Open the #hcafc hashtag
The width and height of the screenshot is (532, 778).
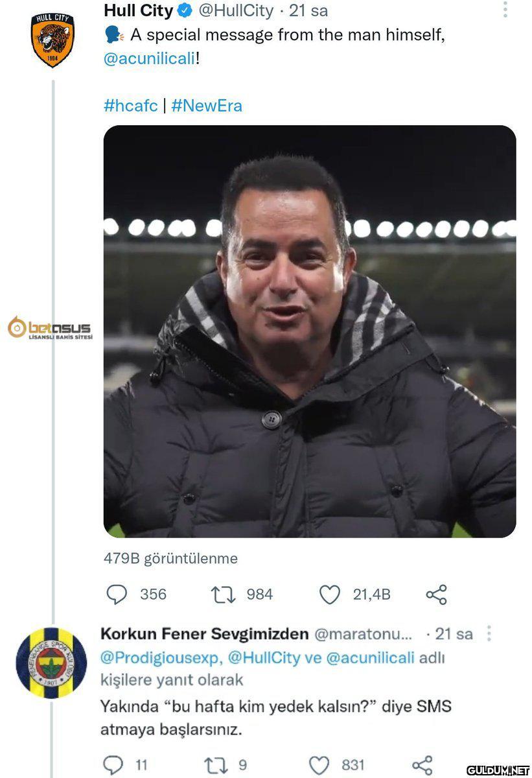point(130,106)
